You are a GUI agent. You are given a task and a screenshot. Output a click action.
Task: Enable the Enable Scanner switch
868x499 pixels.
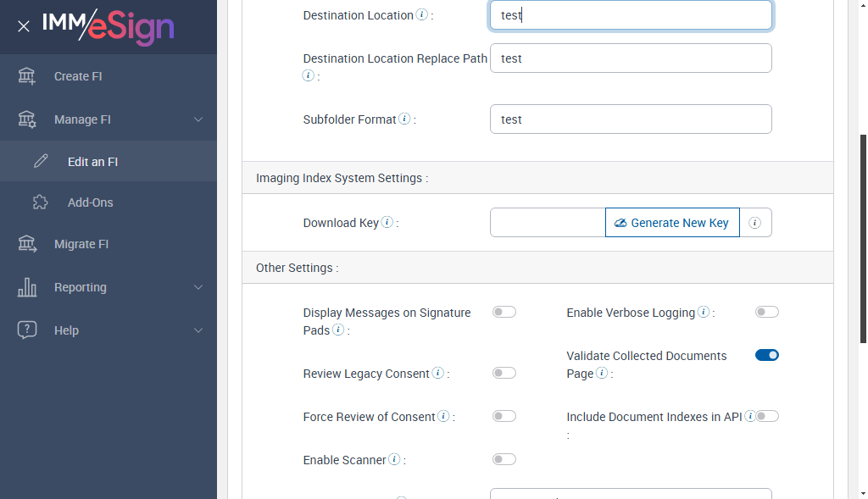tap(504, 460)
